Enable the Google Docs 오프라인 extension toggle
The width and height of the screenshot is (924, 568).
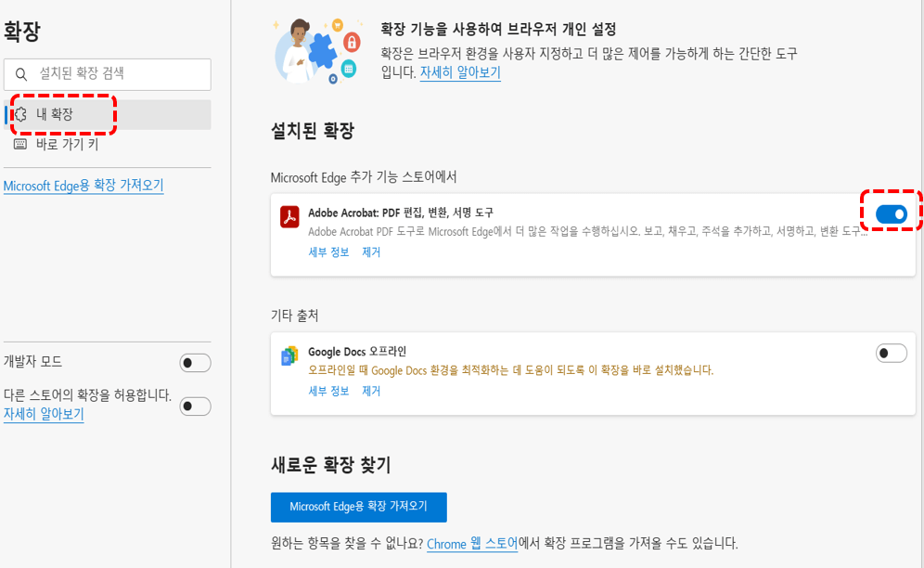tap(891, 353)
